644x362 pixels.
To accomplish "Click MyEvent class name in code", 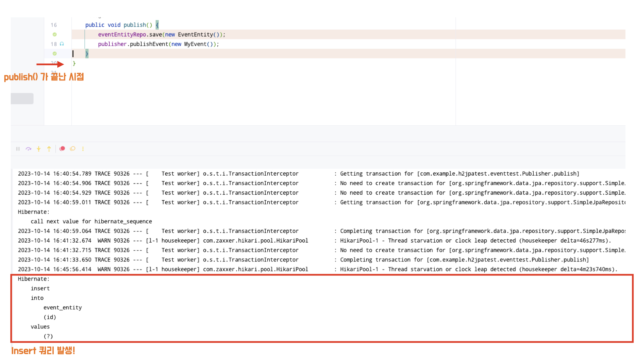I will [x=195, y=44].
